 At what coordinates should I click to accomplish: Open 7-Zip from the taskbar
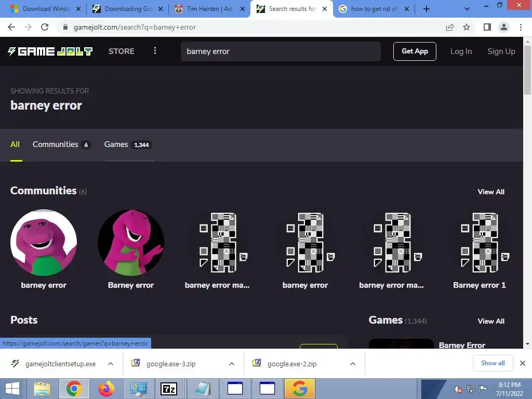click(169, 389)
